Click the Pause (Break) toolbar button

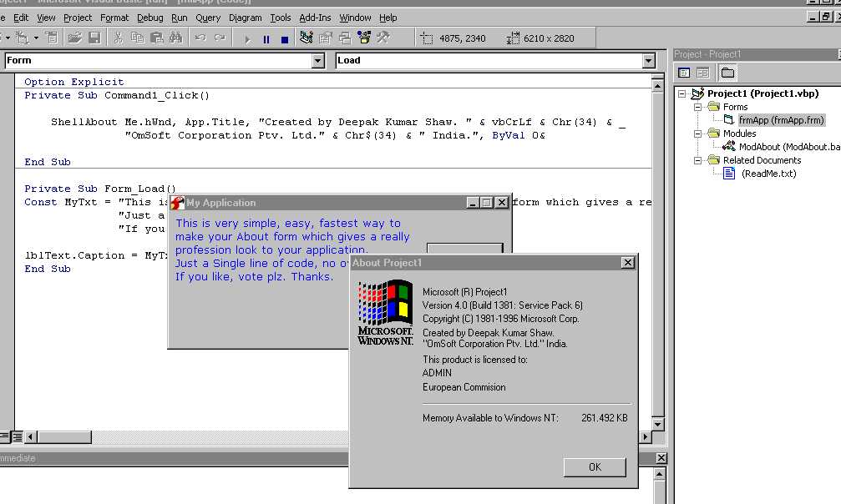266,38
